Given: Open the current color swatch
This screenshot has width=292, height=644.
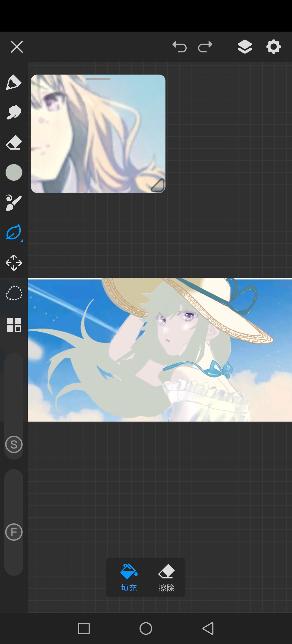Looking at the screenshot, I should 14,172.
